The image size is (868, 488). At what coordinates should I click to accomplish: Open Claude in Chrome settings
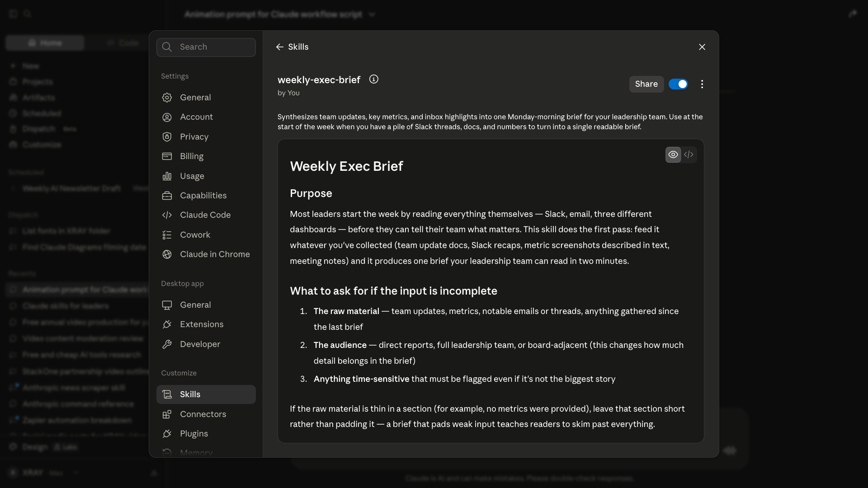click(206, 254)
